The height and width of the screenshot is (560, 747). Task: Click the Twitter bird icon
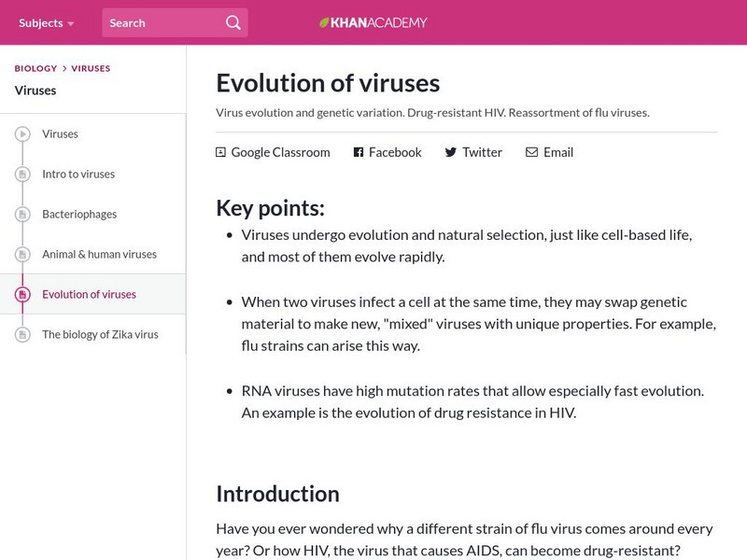[451, 152]
